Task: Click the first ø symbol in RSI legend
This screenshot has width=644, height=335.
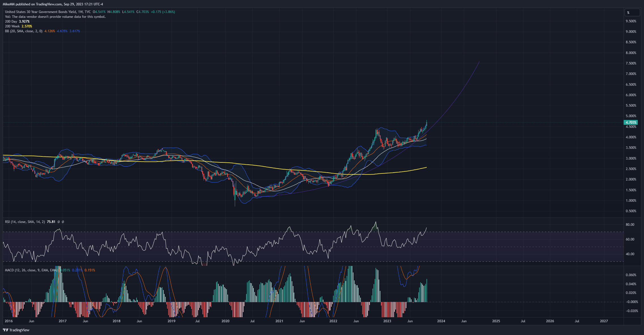Action: (59, 222)
